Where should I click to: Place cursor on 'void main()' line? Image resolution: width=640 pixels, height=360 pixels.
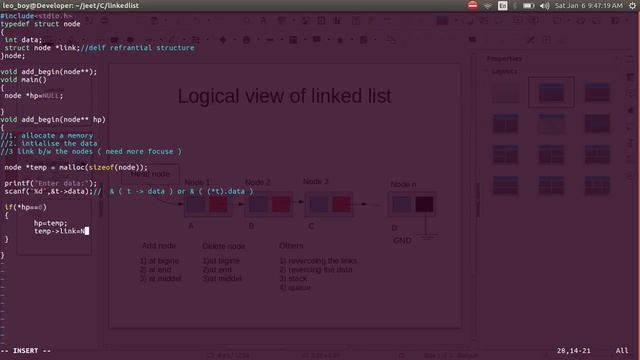tap(23, 80)
